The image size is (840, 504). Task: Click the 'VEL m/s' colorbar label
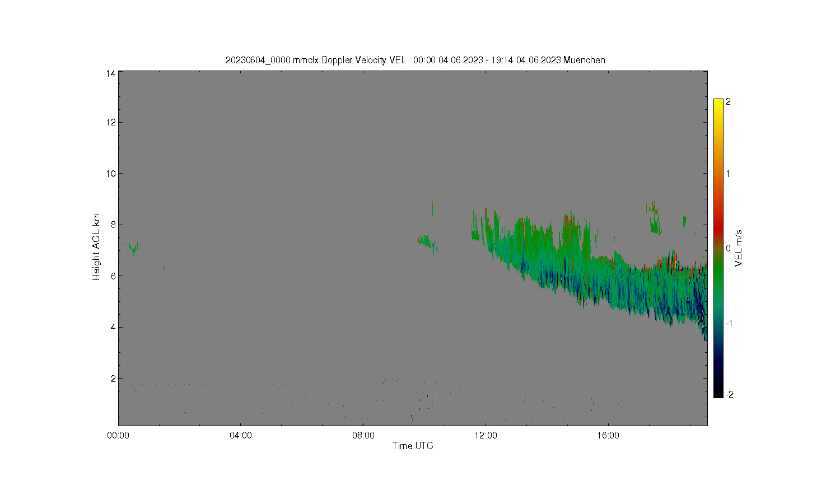(x=739, y=248)
